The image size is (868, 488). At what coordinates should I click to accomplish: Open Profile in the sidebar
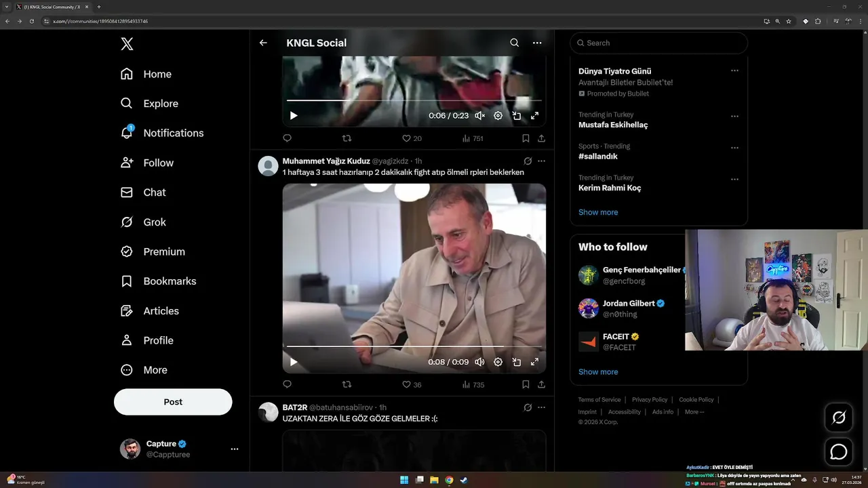click(146, 340)
